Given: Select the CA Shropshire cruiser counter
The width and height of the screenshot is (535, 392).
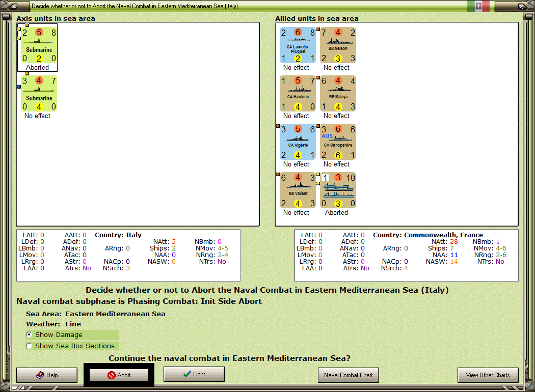Looking at the screenshot, I should [x=338, y=142].
